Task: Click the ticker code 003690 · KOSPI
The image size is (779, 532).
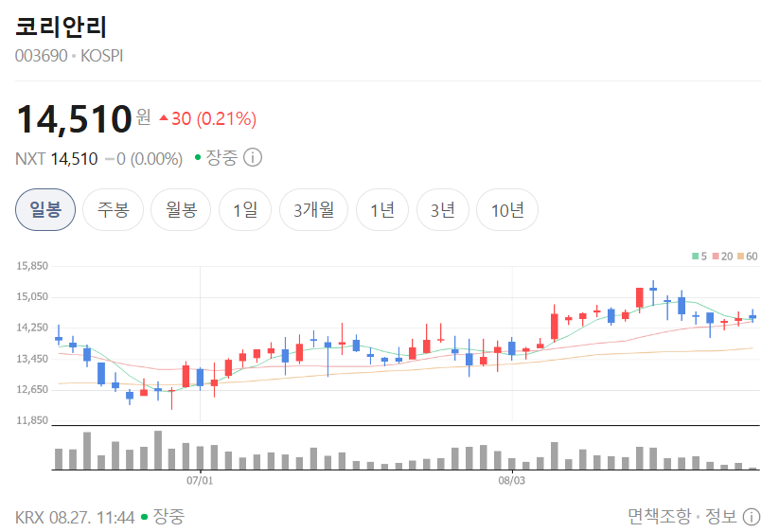Action: coord(69,56)
